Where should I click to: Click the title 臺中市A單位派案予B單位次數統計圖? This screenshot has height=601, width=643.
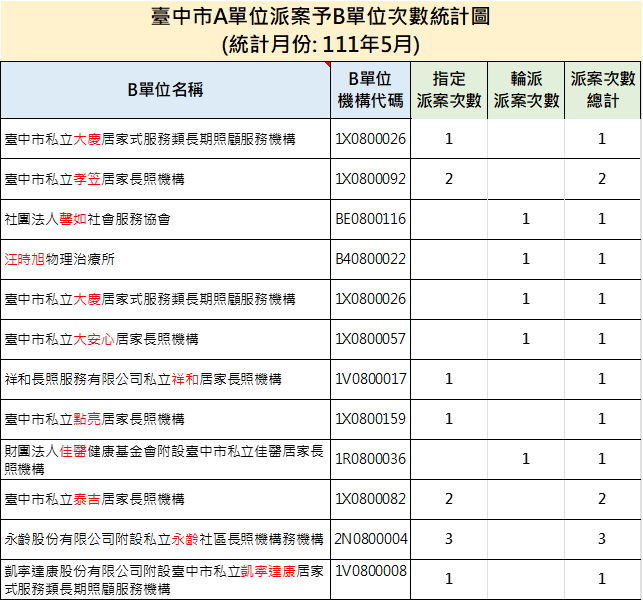click(320, 17)
